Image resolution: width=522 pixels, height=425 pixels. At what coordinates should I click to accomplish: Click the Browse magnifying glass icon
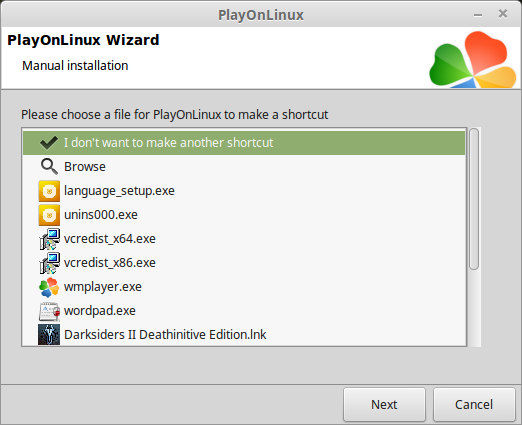tap(49, 166)
